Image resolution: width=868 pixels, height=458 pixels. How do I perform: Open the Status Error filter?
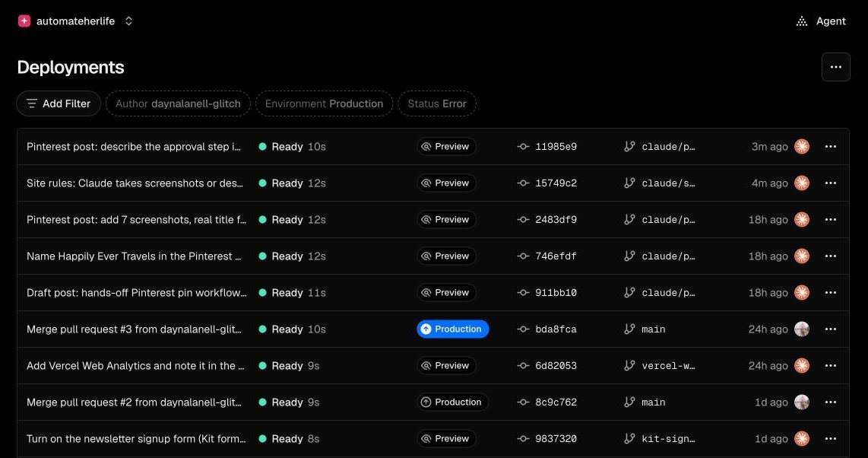[x=437, y=103]
